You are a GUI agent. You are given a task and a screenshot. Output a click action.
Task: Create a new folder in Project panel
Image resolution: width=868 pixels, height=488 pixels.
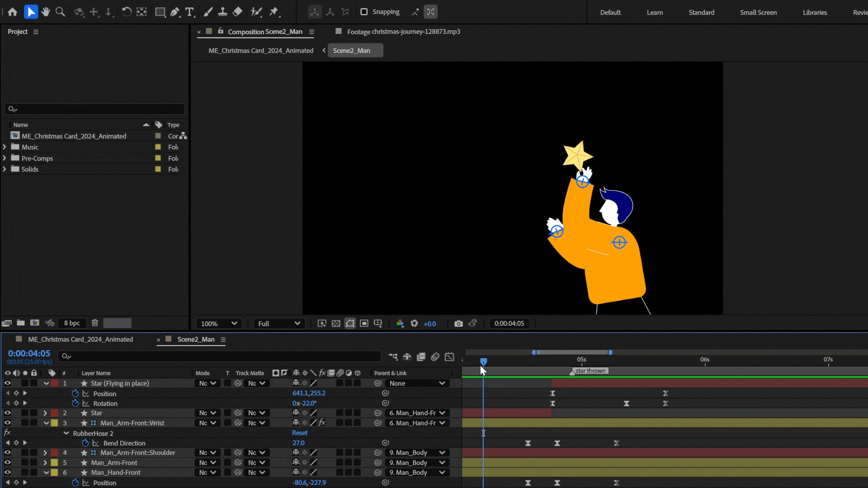pyautogui.click(x=21, y=323)
